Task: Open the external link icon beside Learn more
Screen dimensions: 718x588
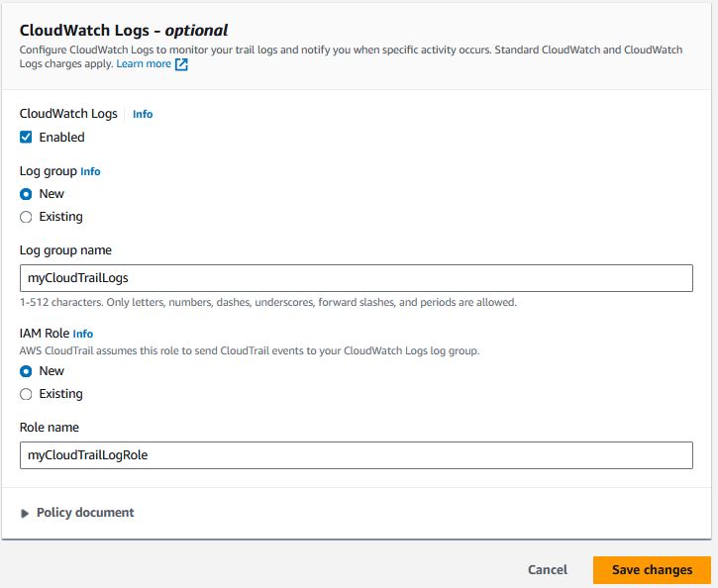Action: point(181,64)
